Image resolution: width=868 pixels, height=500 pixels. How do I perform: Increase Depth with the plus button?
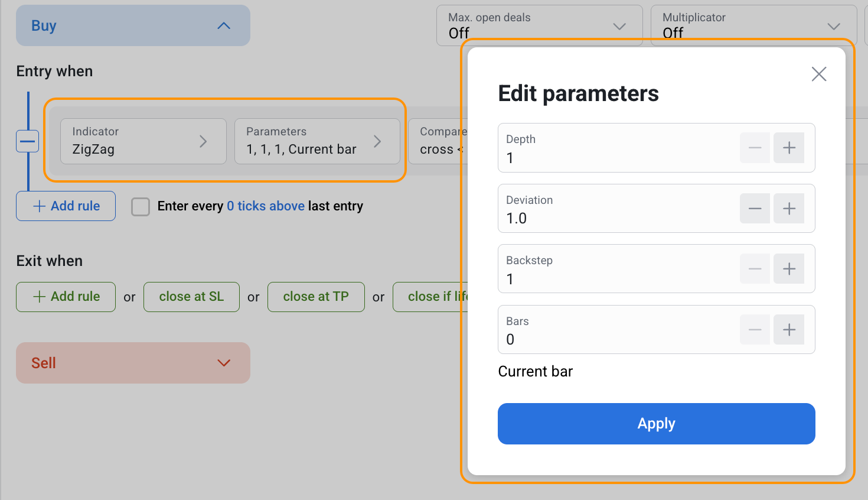click(789, 148)
